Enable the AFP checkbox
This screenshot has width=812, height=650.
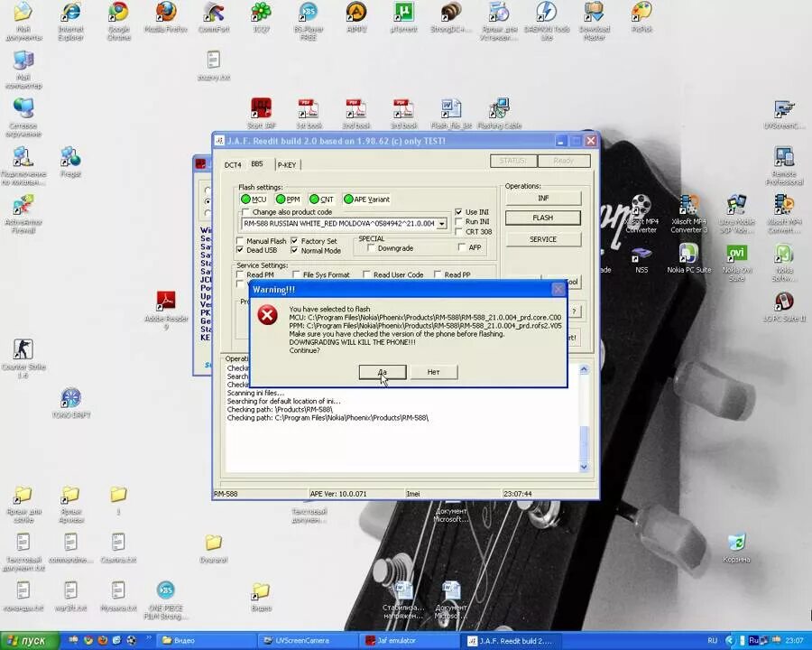point(461,247)
